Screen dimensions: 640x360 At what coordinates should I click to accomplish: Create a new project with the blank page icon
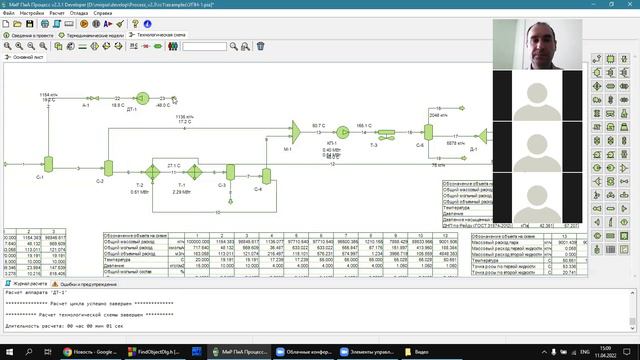pos(6,24)
